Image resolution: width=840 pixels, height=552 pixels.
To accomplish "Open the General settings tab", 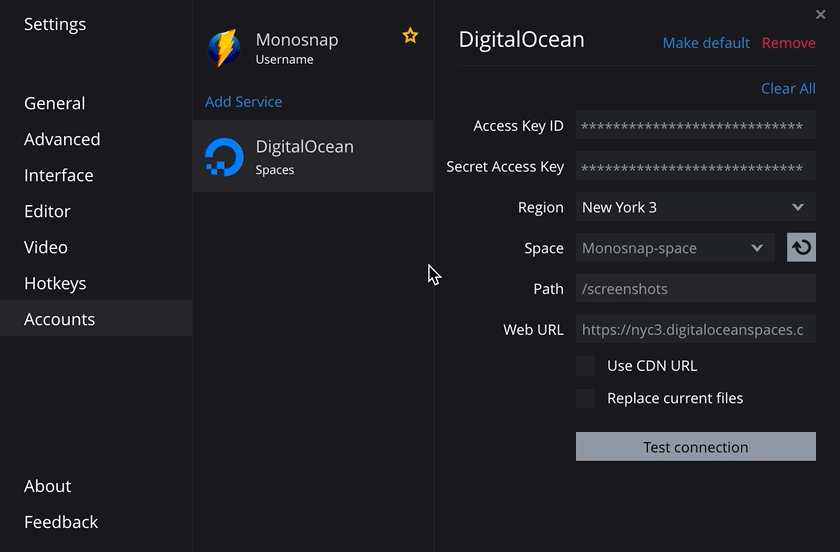I will (x=54, y=103).
